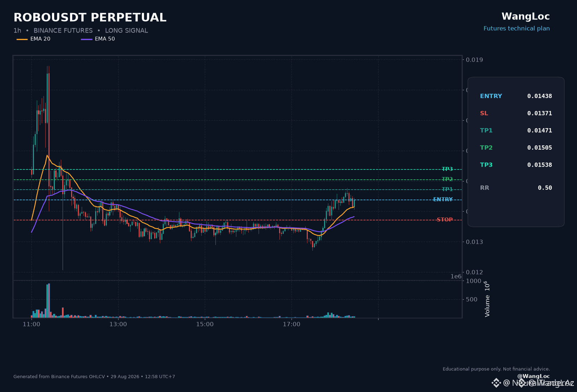Click the 11:00 time axis label
Viewport: 577px width, 392px height.
pos(31,324)
